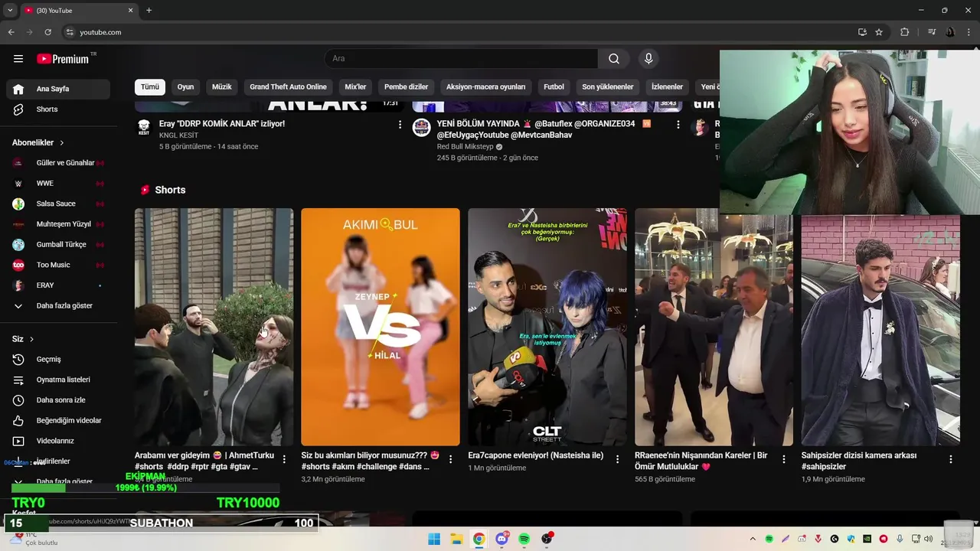980x551 pixels.
Task: Open options for Sahipsizler dizisi short
Action: (x=951, y=459)
